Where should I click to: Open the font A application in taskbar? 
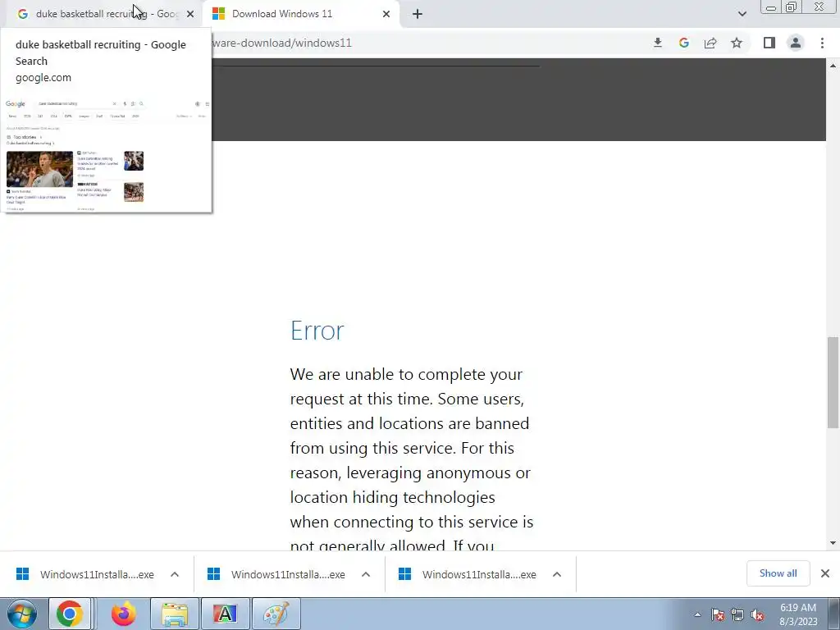click(225, 614)
